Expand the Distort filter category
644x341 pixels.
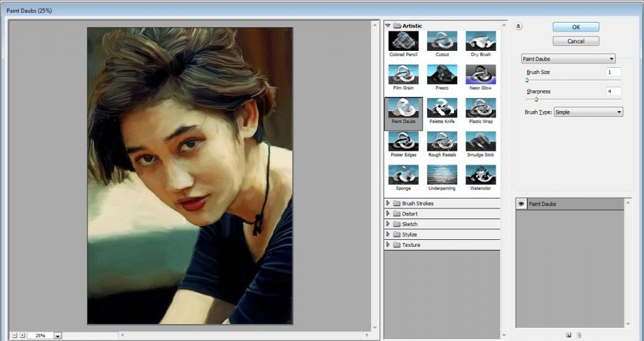409,214
